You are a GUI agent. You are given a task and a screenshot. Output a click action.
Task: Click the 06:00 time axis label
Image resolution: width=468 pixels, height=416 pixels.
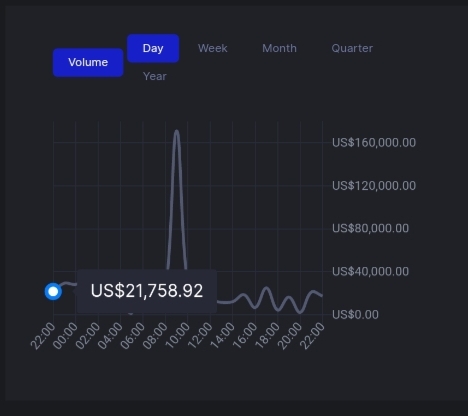click(x=132, y=336)
